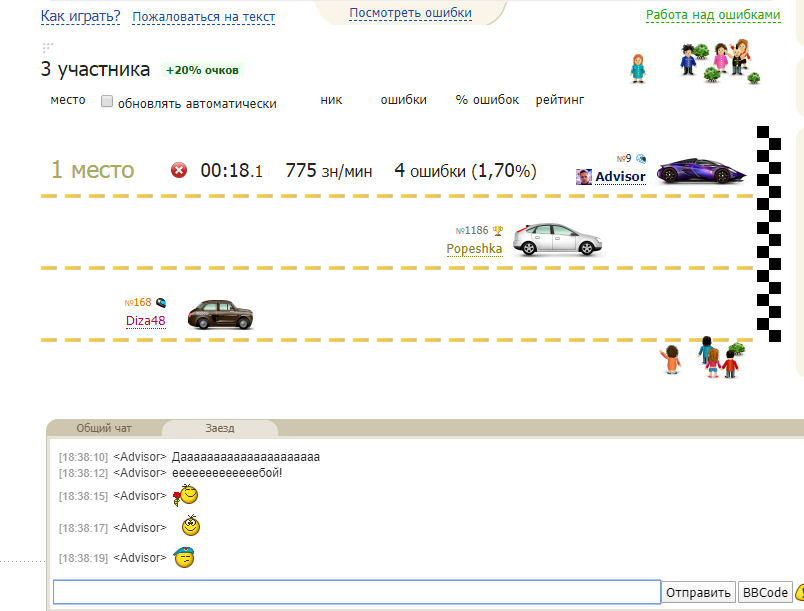The height and width of the screenshot is (611, 804).
Task: Sort results by 'место' column
Action: coord(68,100)
